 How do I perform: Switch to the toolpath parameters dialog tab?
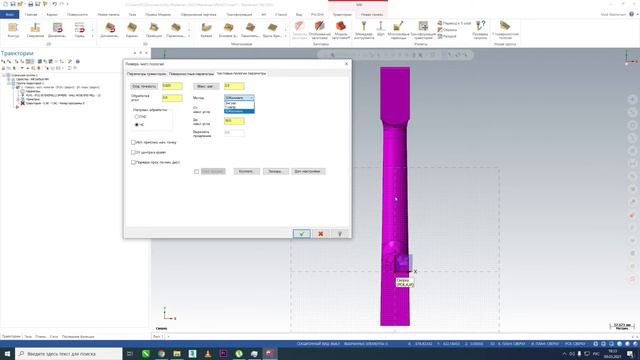tap(147, 74)
